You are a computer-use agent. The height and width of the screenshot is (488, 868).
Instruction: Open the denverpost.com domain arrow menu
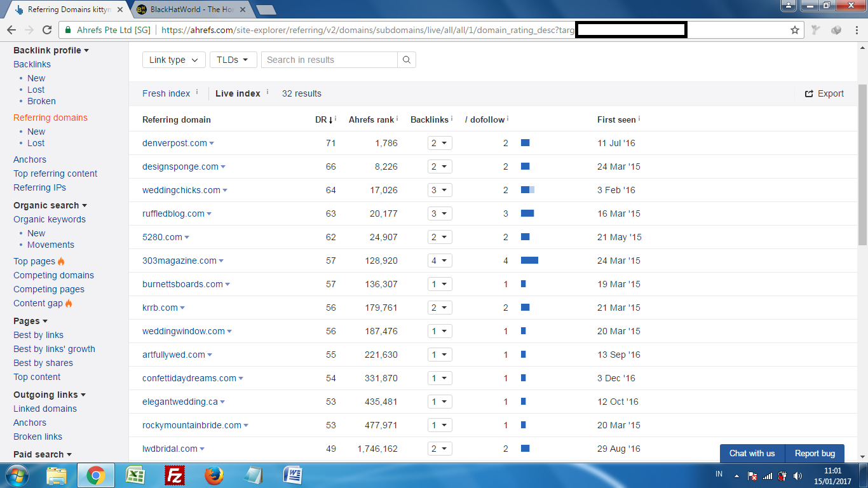212,144
